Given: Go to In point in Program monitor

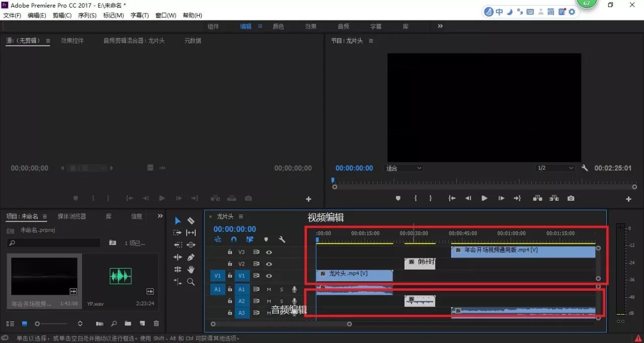Looking at the screenshot, I should pyautogui.click(x=452, y=198).
